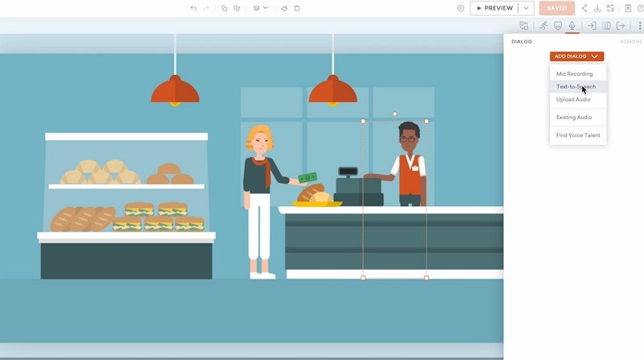Click the redo arrow in top toolbar
Image resolution: width=644 pixels, height=360 pixels.
[206, 8]
